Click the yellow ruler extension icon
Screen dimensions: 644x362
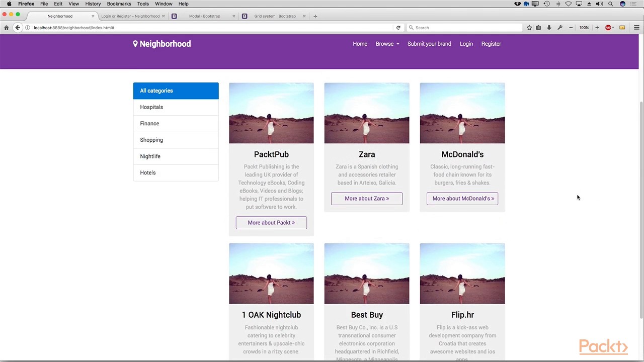click(x=622, y=28)
